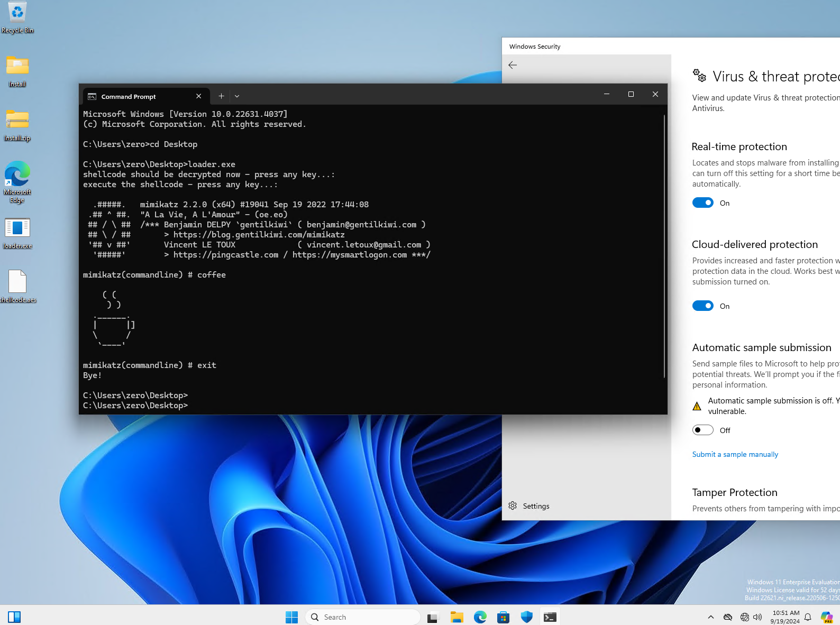840x625 pixels.
Task: Select the shellcode.aes file icon
Action: [x=17, y=282]
